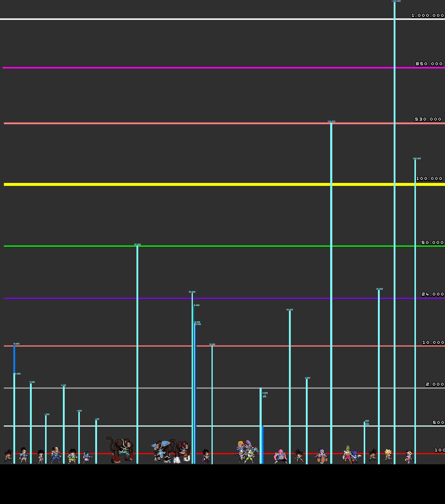Click the 15.000 bar value
The height and width of the screenshot is (504, 445).
pos(198,324)
